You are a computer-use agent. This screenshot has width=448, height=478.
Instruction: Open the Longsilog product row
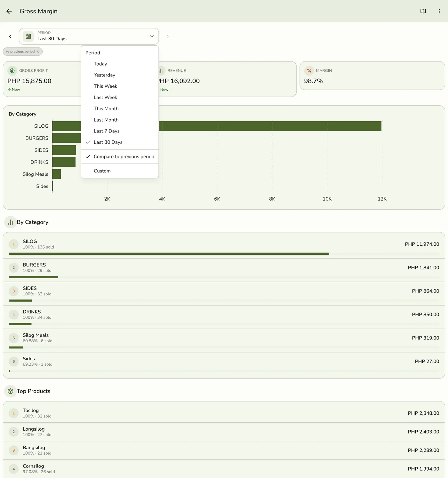click(224, 432)
